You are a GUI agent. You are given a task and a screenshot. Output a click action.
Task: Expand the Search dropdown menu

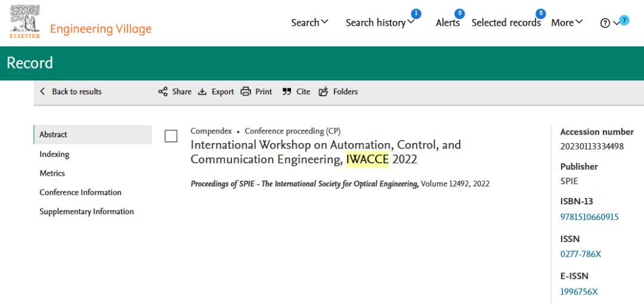pyautogui.click(x=309, y=23)
